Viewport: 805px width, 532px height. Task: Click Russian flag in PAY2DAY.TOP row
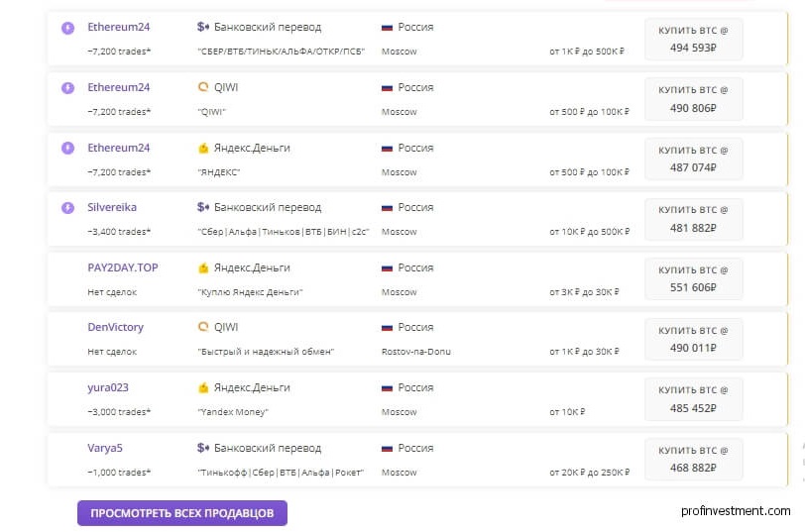[387, 268]
